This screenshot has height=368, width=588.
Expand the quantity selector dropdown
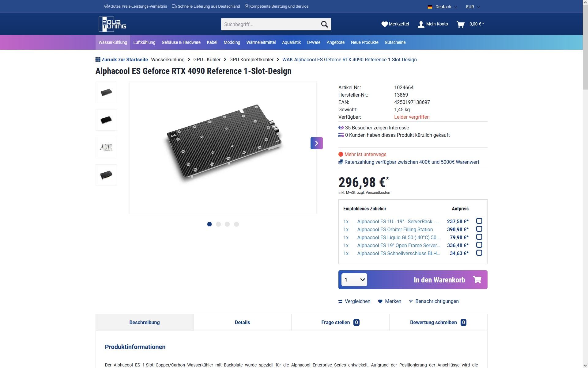point(354,280)
